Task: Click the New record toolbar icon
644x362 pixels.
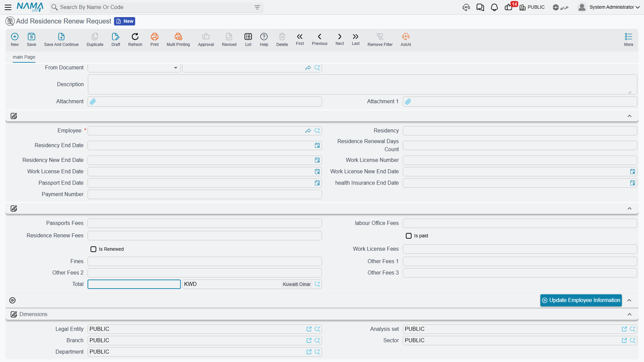Action: click(x=15, y=39)
